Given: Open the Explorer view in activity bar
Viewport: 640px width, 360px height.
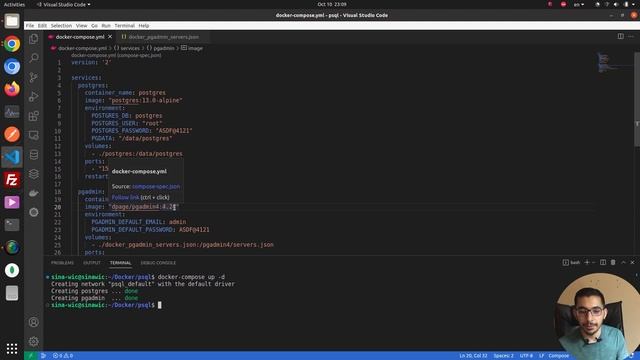Looking at the screenshot, I should click(34, 39).
